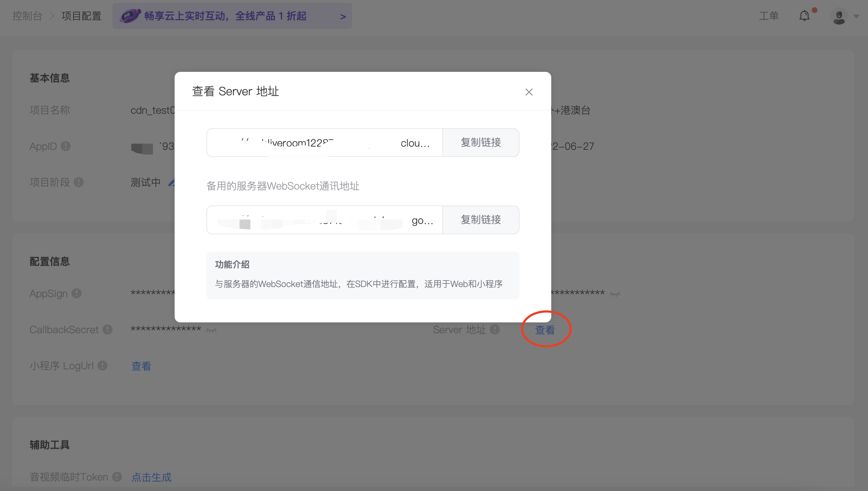Screen dimensions: 868x491
Task: Open the notification bell
Action: pyautogui.click(x=804, y=16)
